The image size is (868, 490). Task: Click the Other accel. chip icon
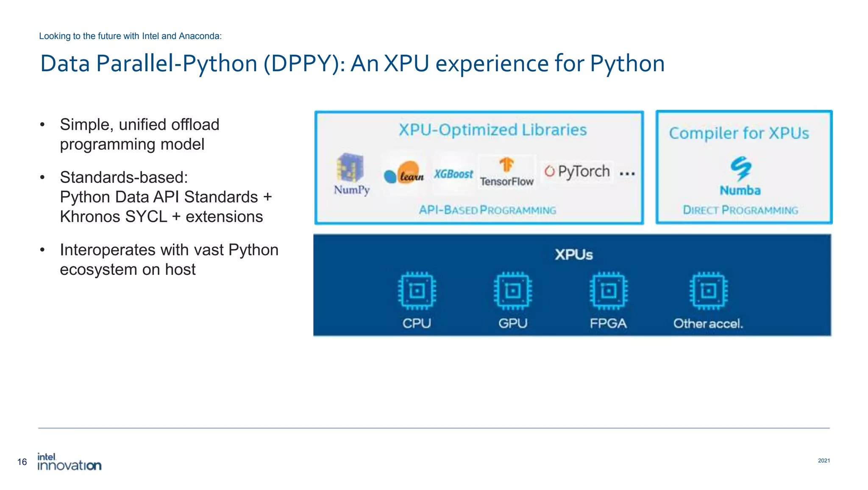coord(708,291)
